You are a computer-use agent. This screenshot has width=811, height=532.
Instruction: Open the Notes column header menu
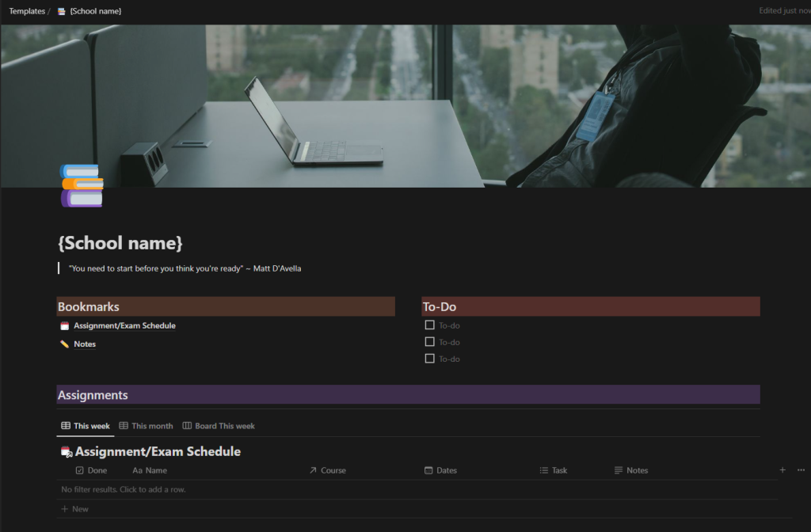pyautogui.click(x=637, y=470)
